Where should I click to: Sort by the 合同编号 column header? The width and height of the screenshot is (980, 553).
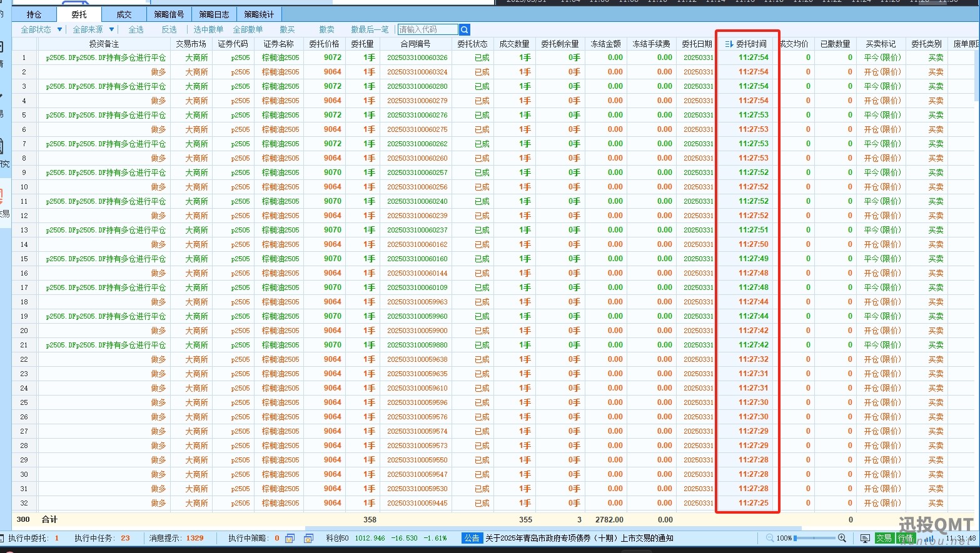415,44
